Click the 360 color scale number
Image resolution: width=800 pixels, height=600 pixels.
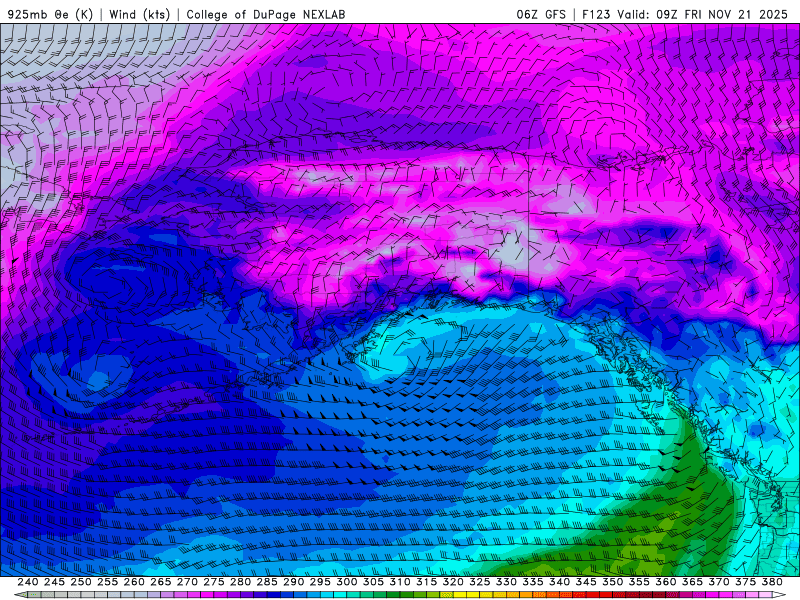[x=666, y=582]
